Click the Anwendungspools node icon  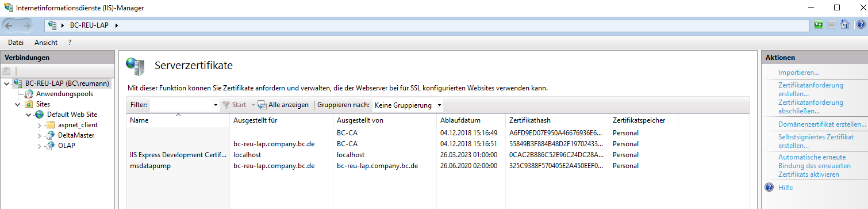pos(29,94)
